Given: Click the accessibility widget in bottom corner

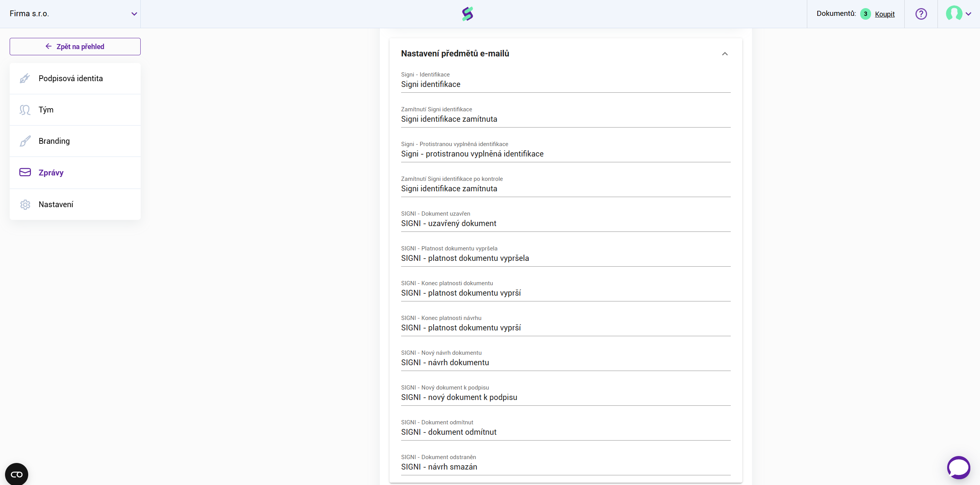Looking at the screenshot, I should tap(17, 474).
